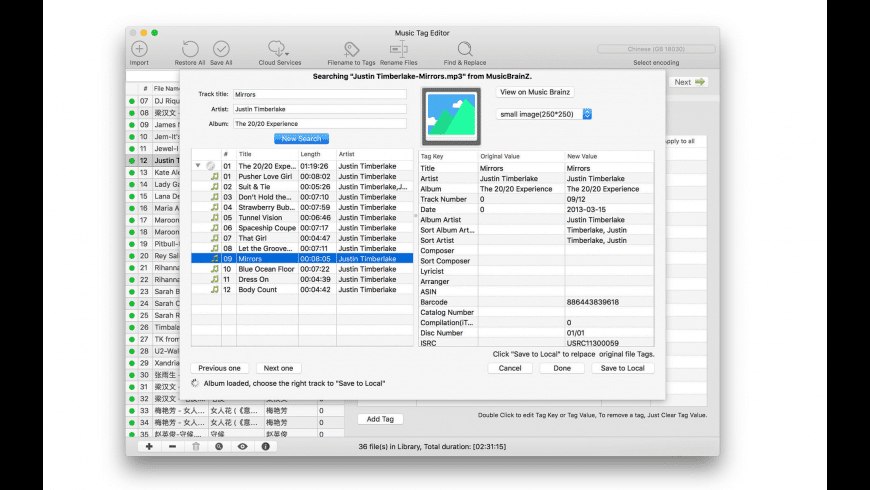Select track Blue Ocean Floor

click(302, 269)
